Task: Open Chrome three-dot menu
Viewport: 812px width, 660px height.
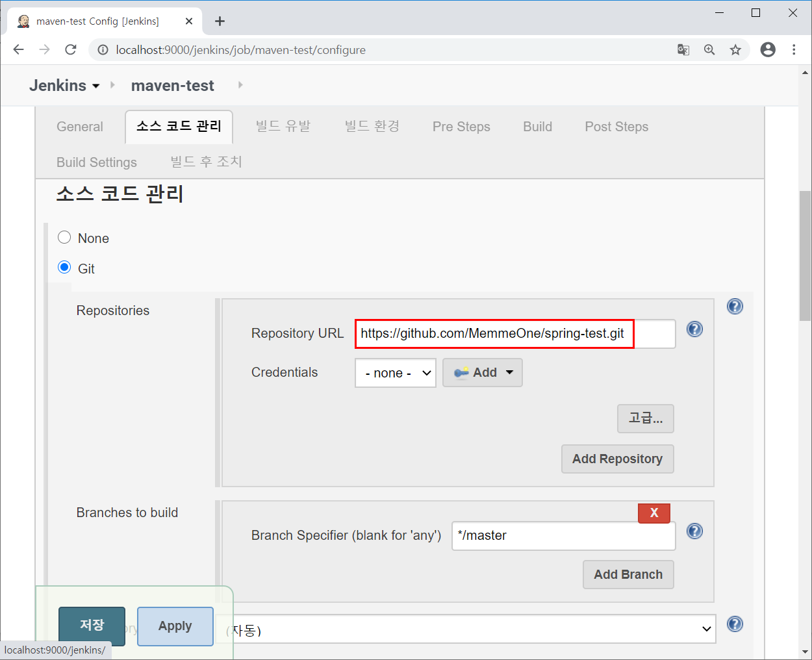Action: pyautogui.click(x=794, y=50)
